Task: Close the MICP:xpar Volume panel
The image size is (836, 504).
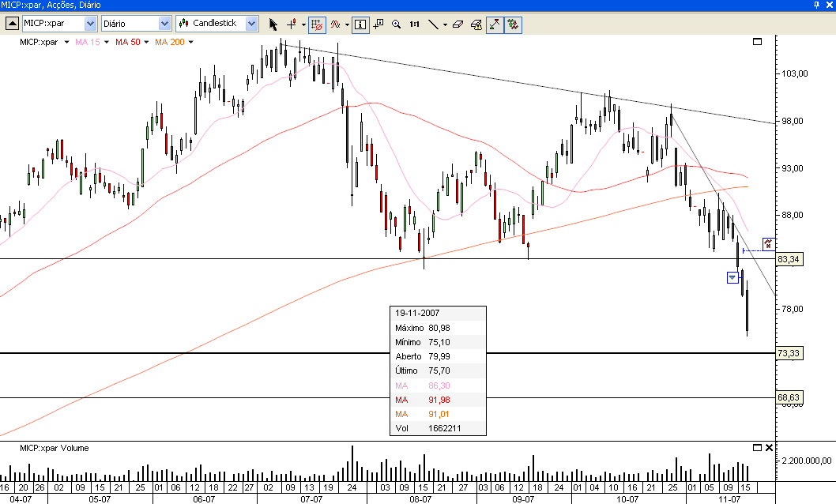Action: [769, 448]
